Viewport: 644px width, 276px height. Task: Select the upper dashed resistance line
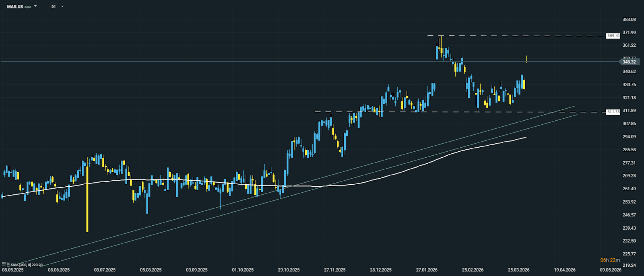pos(523,36)
